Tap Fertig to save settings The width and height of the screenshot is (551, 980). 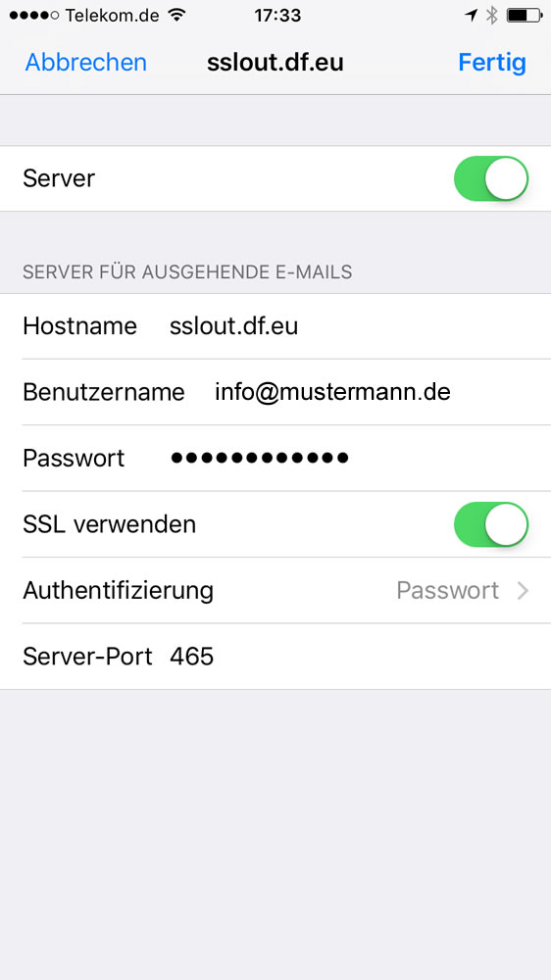coord(492,63)
